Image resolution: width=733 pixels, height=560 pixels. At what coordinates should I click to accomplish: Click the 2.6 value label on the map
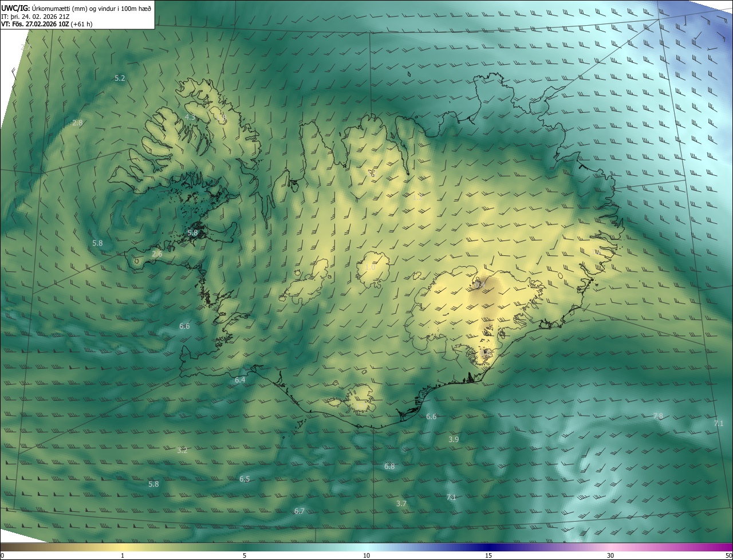157,254
